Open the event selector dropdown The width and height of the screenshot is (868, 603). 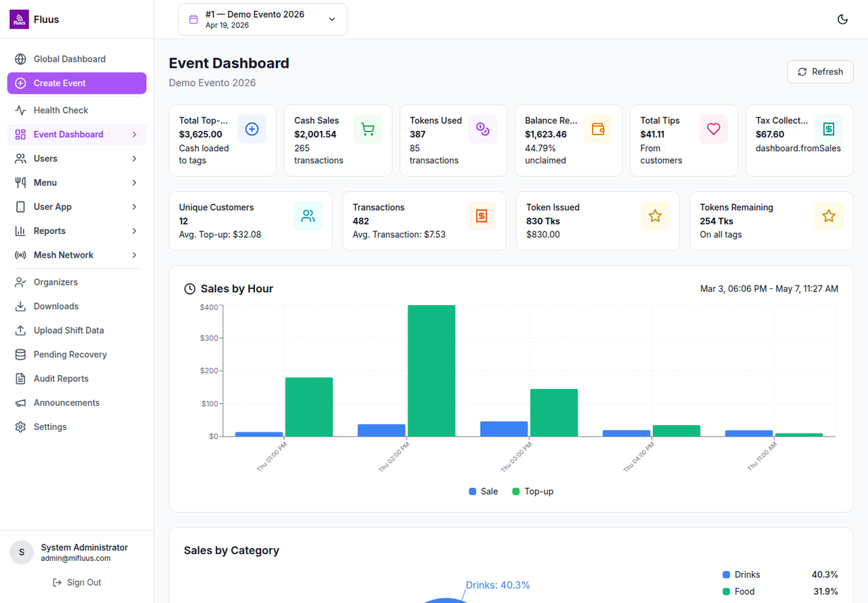tap(262, 19)
